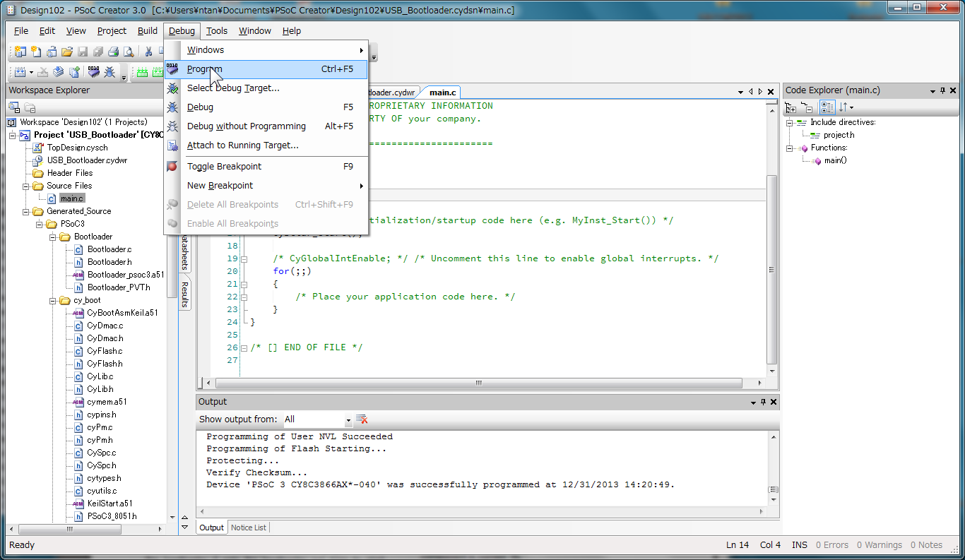Select project.h in Code Explorer
Viewport: 965px width, 560px height.
[839, 135]
